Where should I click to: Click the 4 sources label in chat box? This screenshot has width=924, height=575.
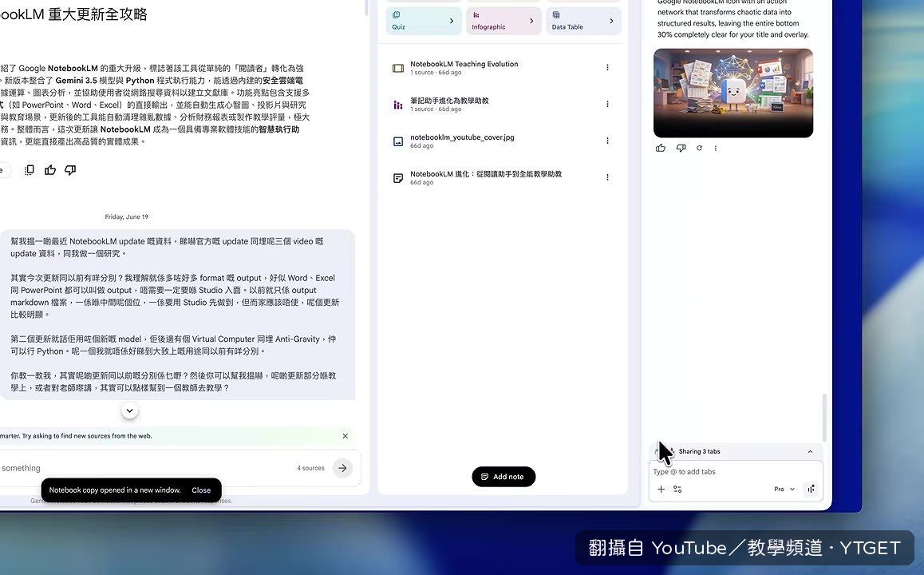coord(310,468)
